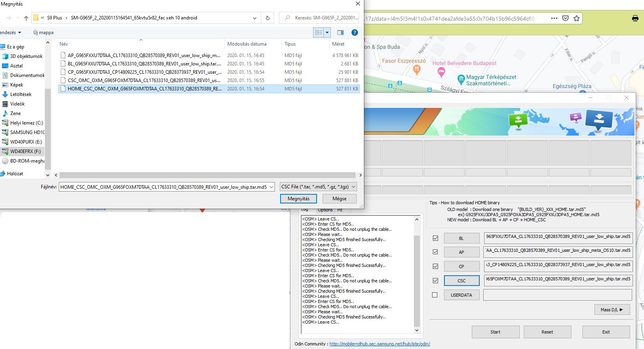Go up one folder level arrow

click(26, 18)
